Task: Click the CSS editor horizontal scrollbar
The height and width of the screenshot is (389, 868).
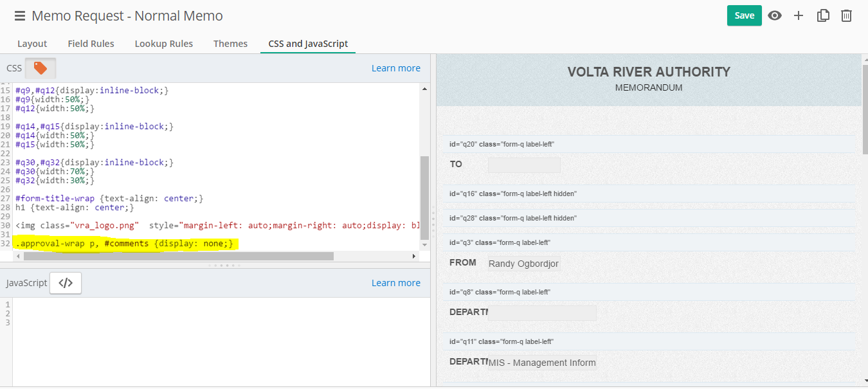Action: pyautogui.click(x=178, y=256)
